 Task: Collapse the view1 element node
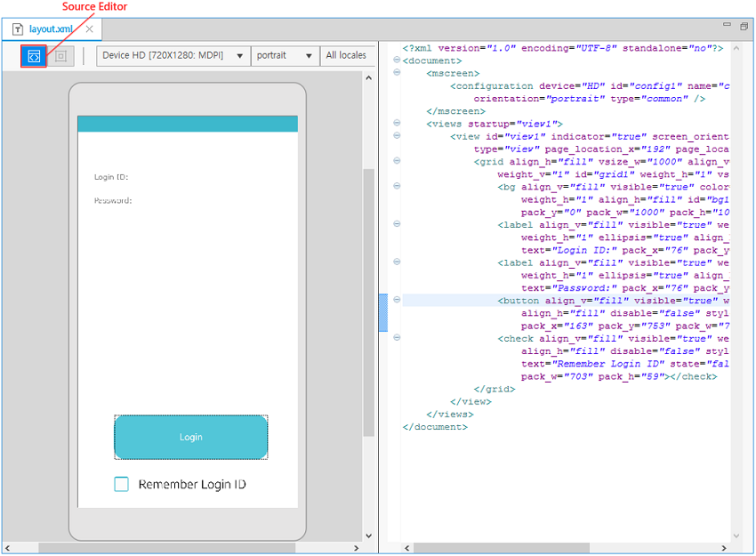(397, 136)
